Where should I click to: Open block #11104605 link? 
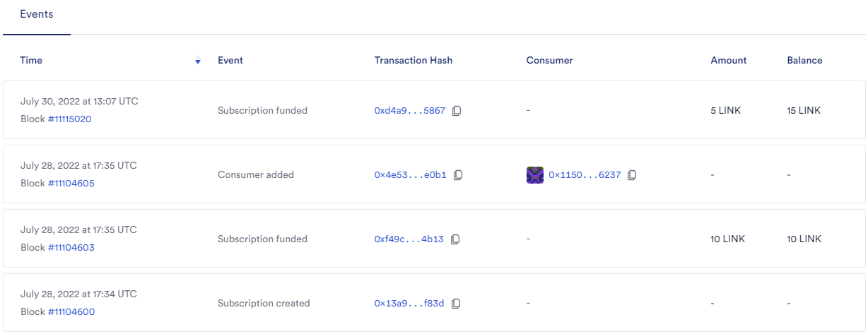click(71, 184)
